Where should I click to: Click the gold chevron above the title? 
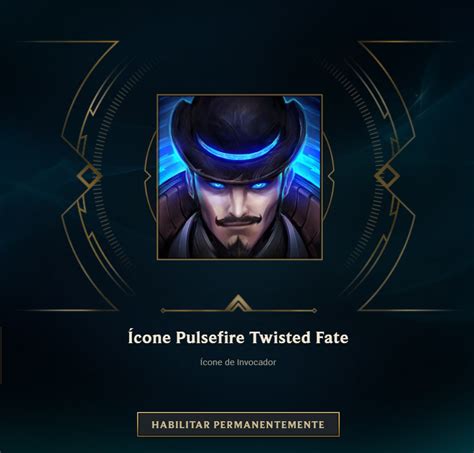tap(238, 302)
